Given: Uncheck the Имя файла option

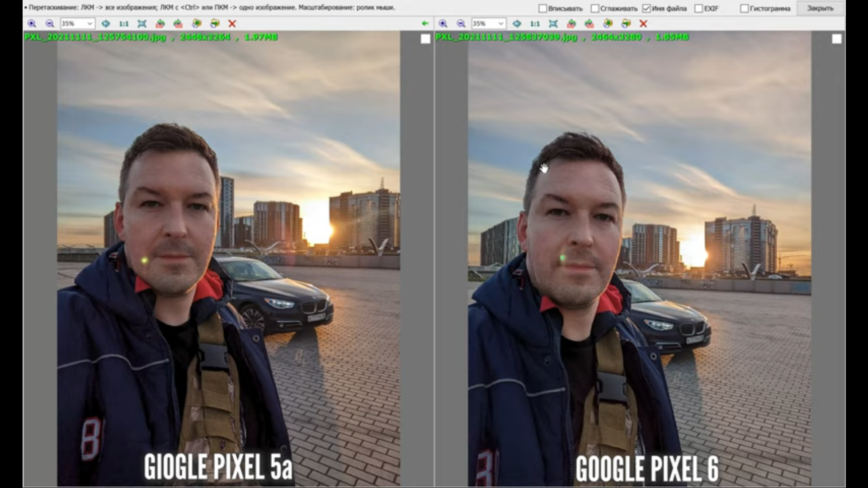Looking at the screenshot, I should click(x=646, y=9).
